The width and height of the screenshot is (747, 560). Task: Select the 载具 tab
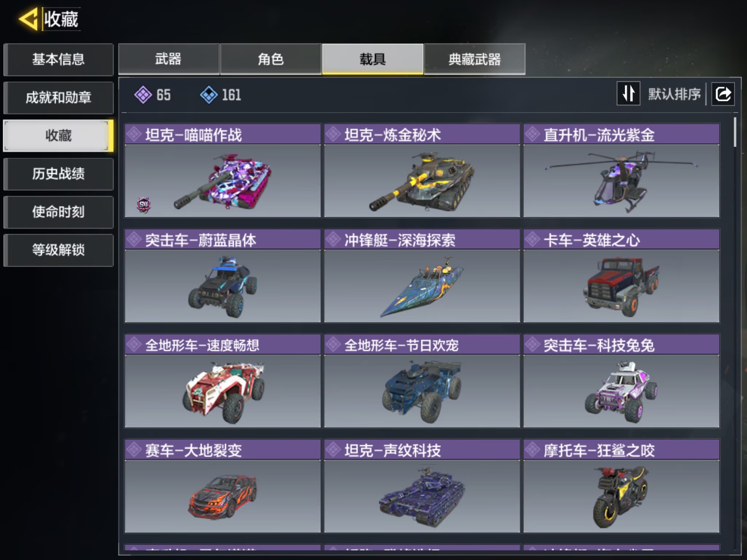pyautogui.click(x=372, y=59)
